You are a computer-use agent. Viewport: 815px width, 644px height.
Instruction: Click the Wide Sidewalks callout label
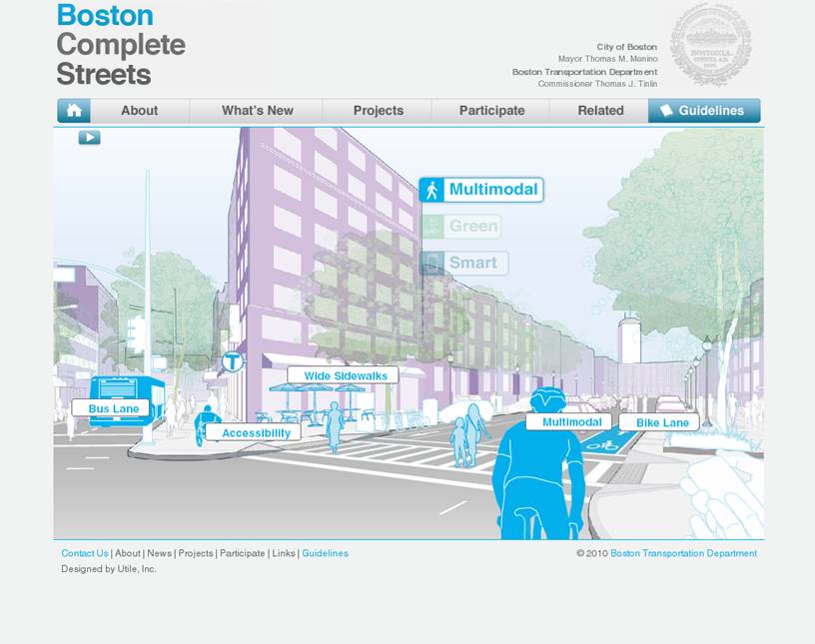pyautogui.click(x=343, y=375)
